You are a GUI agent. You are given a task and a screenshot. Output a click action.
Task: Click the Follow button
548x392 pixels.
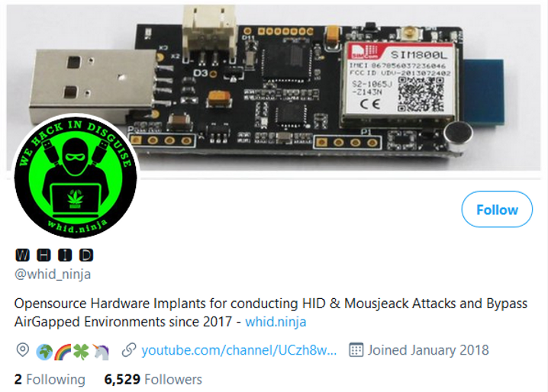pyautogui.click(x=497, y=209)
